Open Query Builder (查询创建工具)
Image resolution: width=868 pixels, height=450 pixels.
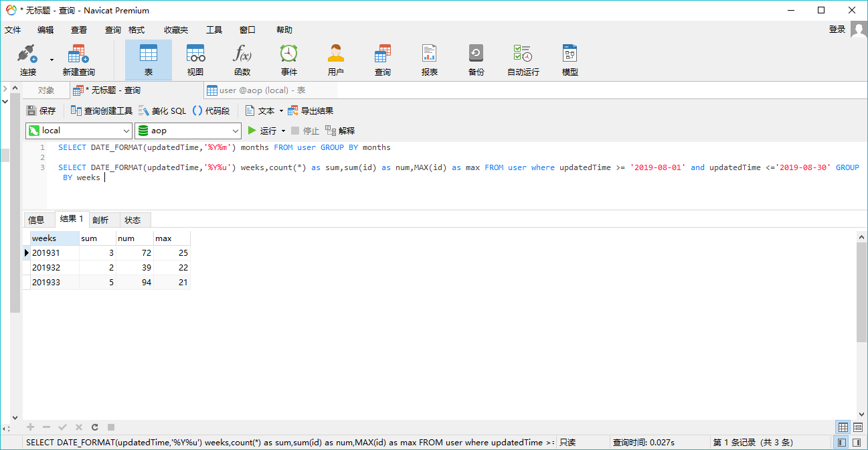click(x=102, y=111)
